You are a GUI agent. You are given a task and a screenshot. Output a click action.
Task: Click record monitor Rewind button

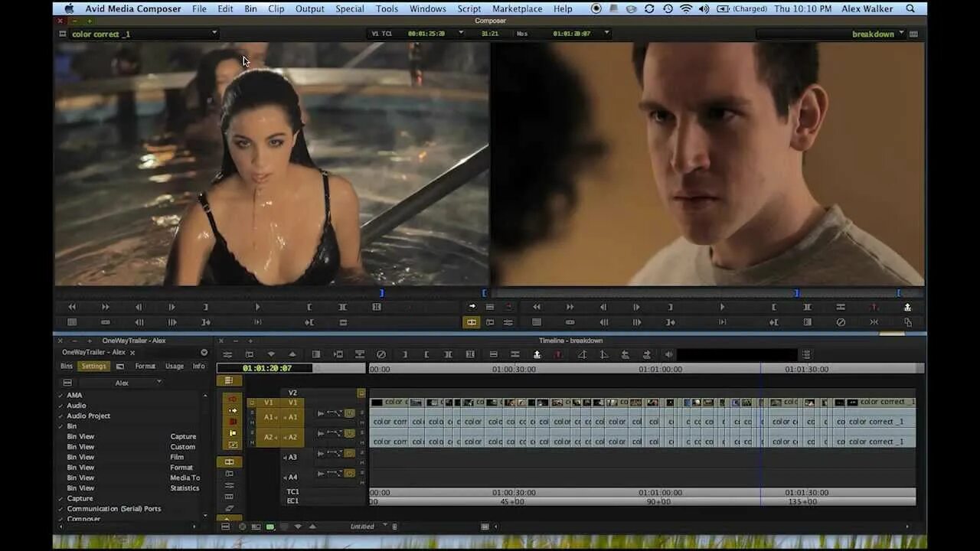[537, 307]
